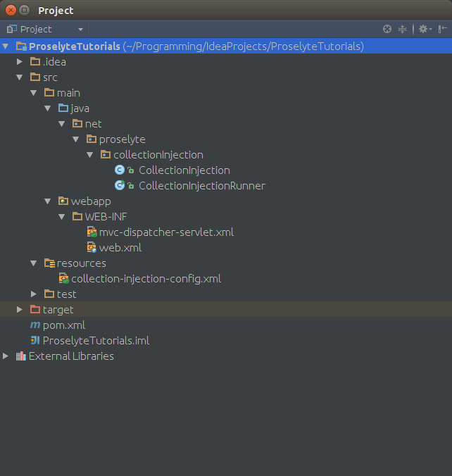Expand the .idea folder
Image resolution: width=452 pixels, height=476 pixels.
[20, 62]
